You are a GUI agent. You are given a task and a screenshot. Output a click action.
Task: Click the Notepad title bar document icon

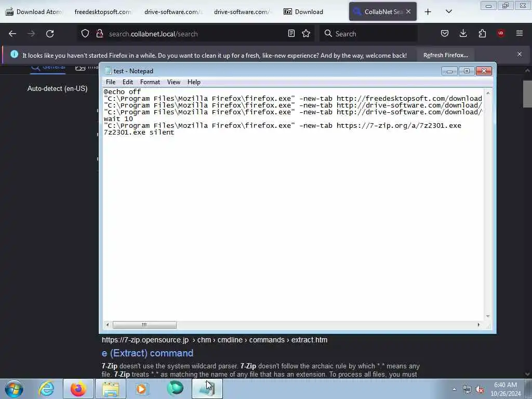pos(108,71)
